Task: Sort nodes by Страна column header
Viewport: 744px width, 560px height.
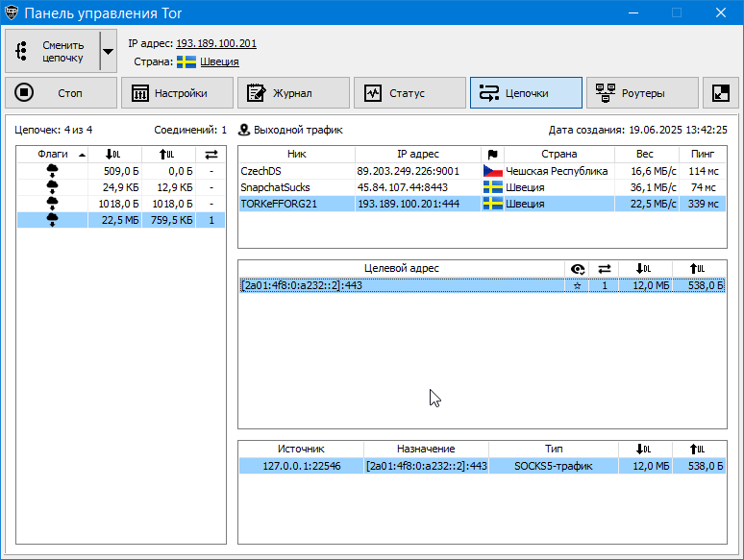Action: [x=558, y=154]
